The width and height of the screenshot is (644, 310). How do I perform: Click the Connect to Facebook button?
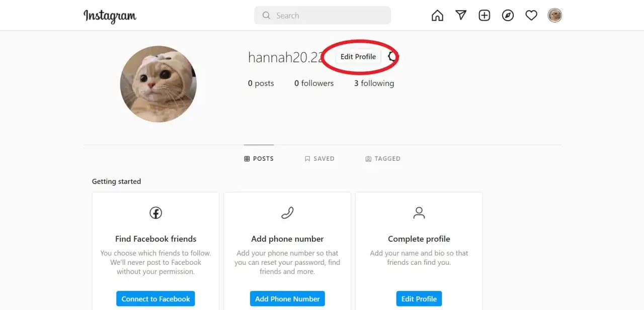pyautogui.click(x=155, y=299)
